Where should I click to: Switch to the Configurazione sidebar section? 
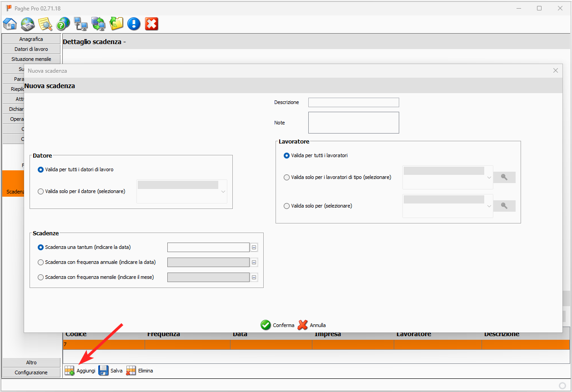click(31, 372)
